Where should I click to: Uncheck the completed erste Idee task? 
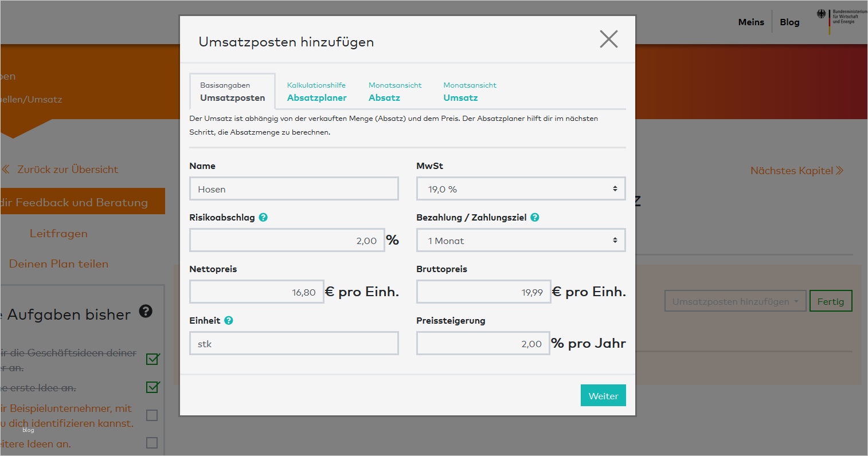152,387
